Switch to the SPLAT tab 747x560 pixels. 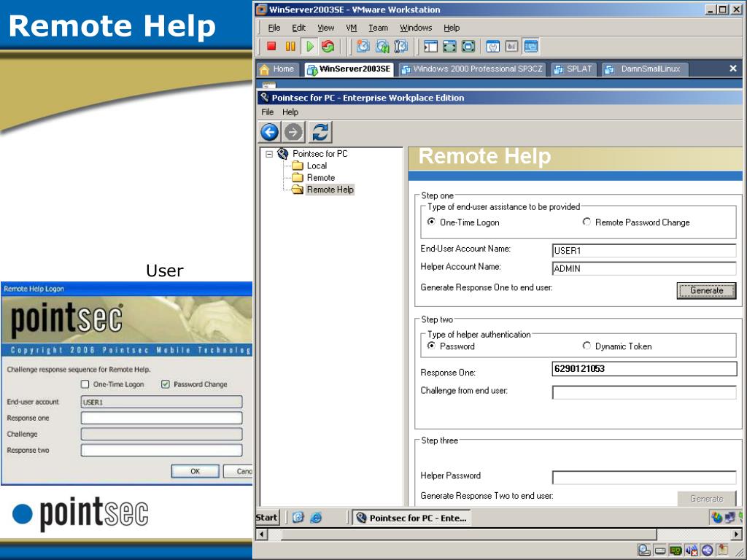tap(573, 69)
